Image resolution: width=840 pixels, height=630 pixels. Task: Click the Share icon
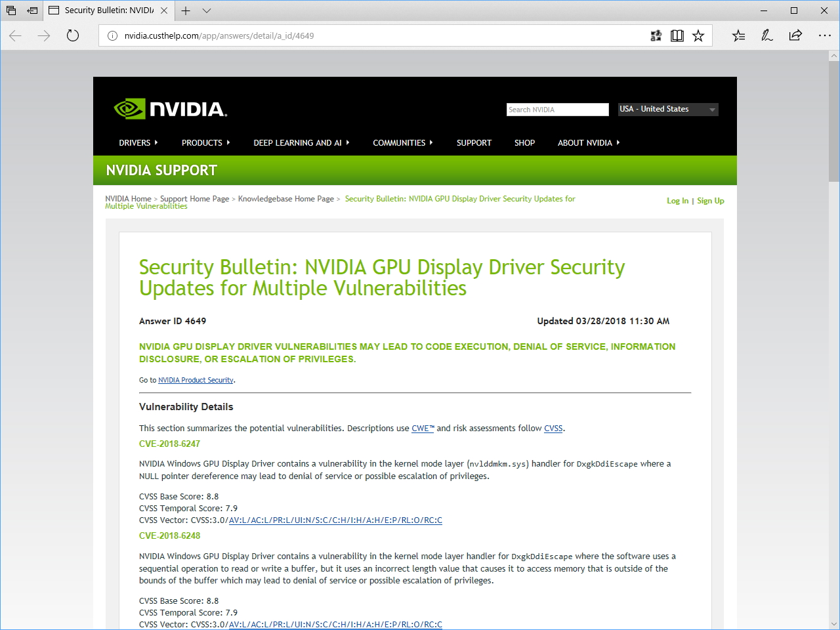pos(795,35)
